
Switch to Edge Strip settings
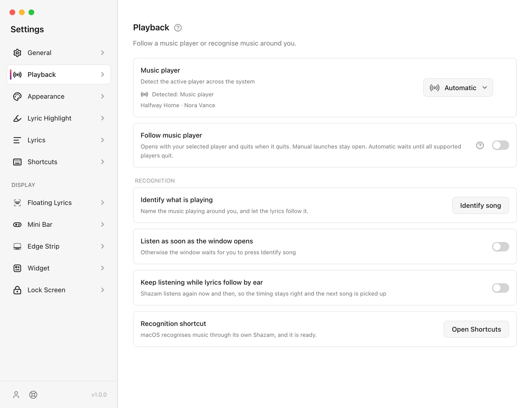59,246
